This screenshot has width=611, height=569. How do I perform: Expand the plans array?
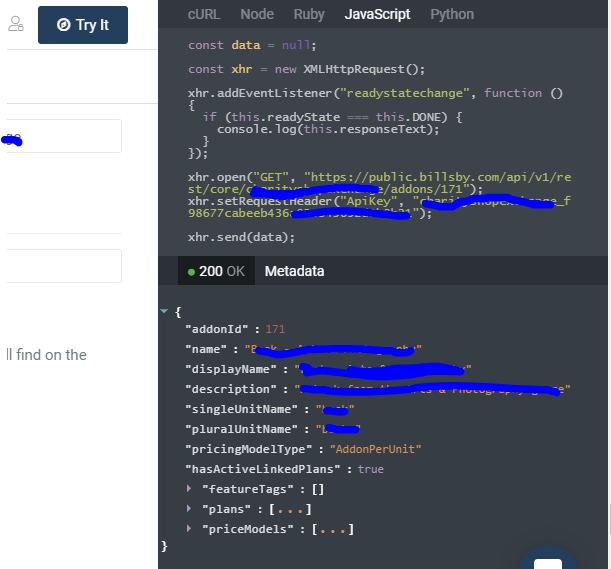tap(189, 508)
